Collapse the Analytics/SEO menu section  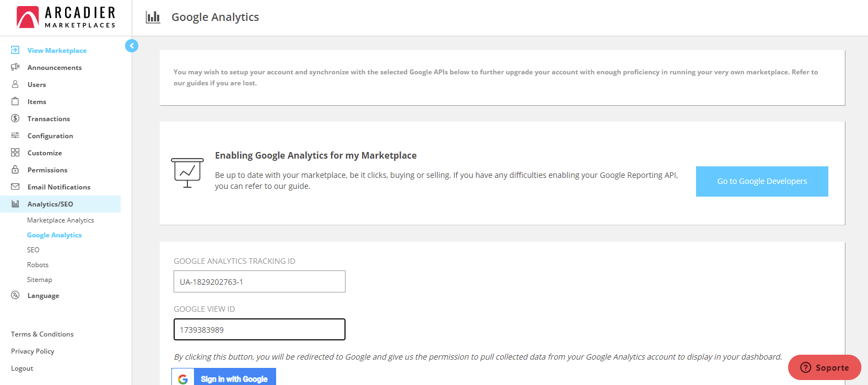[50, 204]
